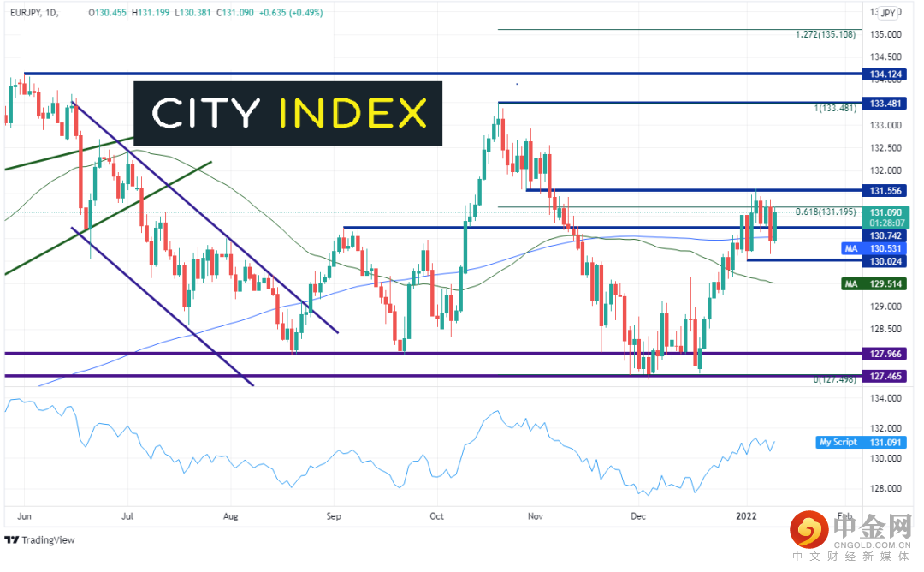Viewport: 924px width, 572px height.
Task: Click the 131.556 price level label
Action: (885, 190)
